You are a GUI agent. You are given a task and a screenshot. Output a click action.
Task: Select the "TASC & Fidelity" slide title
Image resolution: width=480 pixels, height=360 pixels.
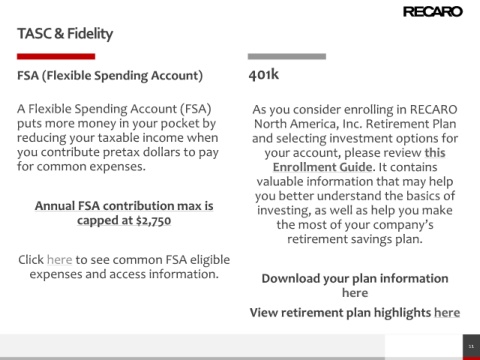[65, 34]
